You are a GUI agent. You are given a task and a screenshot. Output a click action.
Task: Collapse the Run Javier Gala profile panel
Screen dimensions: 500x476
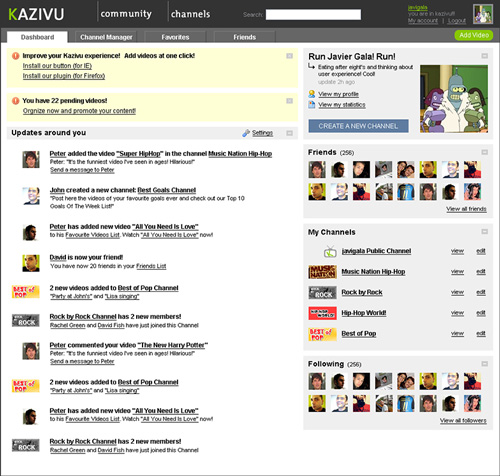point(485,56)
